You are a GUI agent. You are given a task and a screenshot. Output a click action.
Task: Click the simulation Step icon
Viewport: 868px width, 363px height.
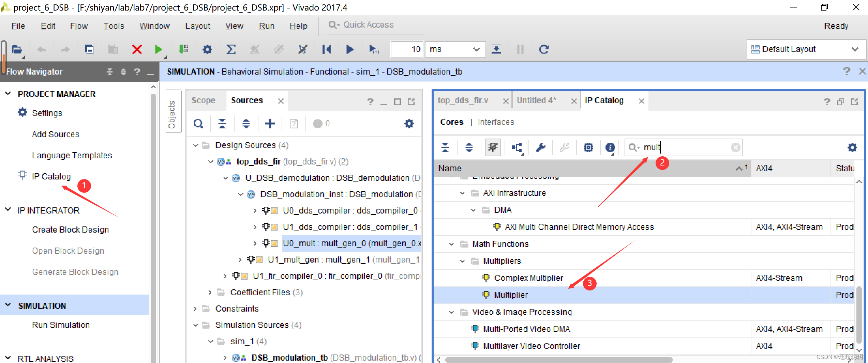pyautogui.click(x=496, y=50)
